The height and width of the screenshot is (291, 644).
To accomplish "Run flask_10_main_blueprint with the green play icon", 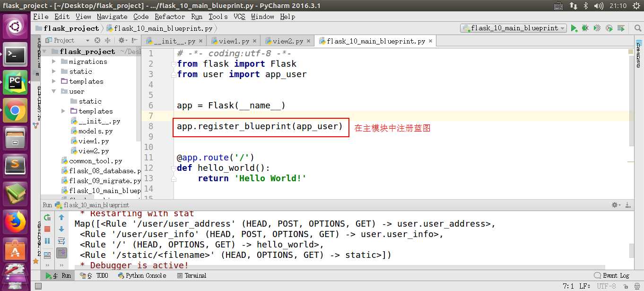I will tap(574, 28).
